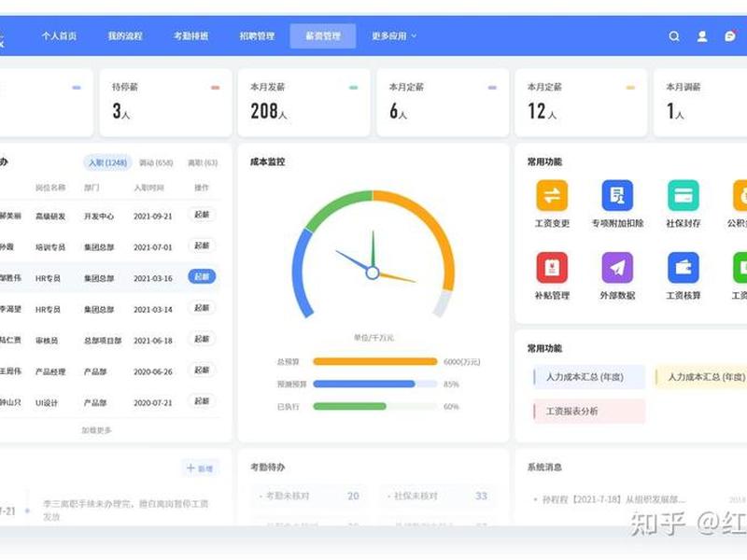Viewport: 747px width, 560px height.
Task: Switch to the 离职 (63) tab
Action: [x=203, y=162]
